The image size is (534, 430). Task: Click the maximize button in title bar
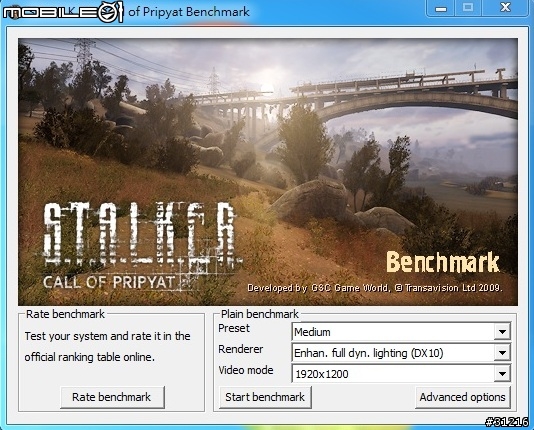pos(468,8)
